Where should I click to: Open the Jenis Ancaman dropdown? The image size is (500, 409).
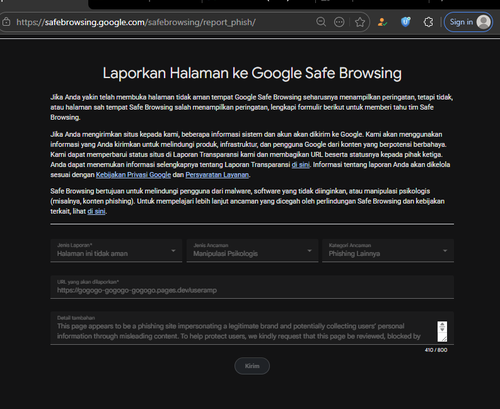point(252,250)
